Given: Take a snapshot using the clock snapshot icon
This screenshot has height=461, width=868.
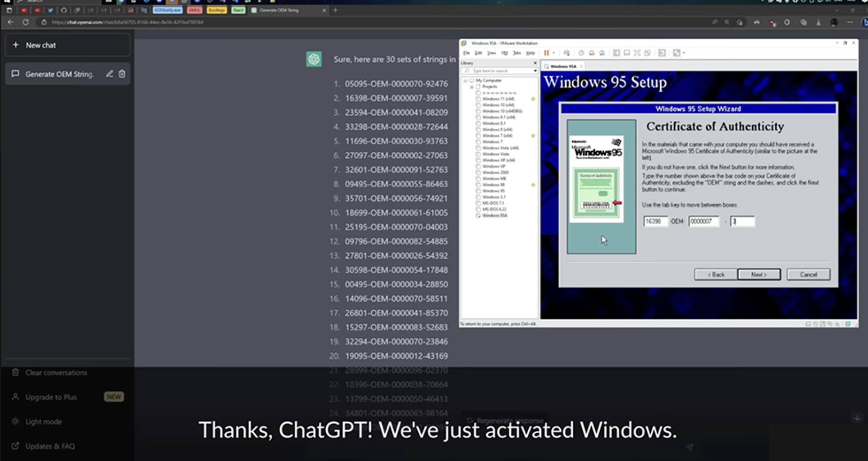Looking at the screenshot, I should pyautogui.click(x=581, y=53).
